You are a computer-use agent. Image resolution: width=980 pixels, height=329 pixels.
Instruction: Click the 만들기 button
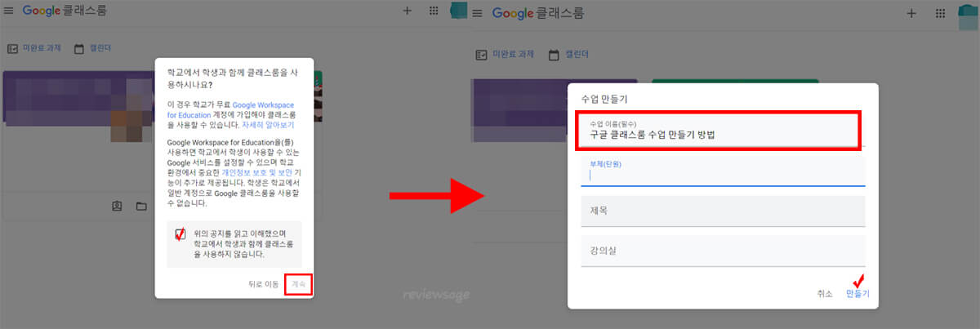tap(857, 293)
